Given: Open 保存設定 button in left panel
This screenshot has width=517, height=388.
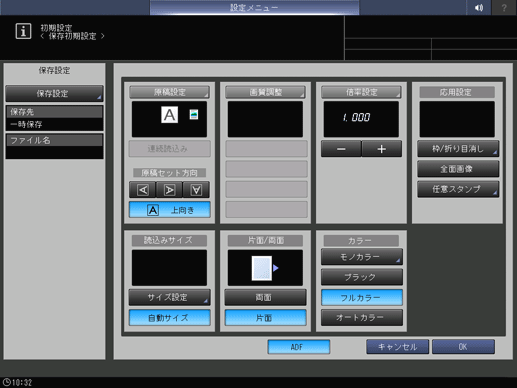Looking at the screenshot, I should (54, 94).
